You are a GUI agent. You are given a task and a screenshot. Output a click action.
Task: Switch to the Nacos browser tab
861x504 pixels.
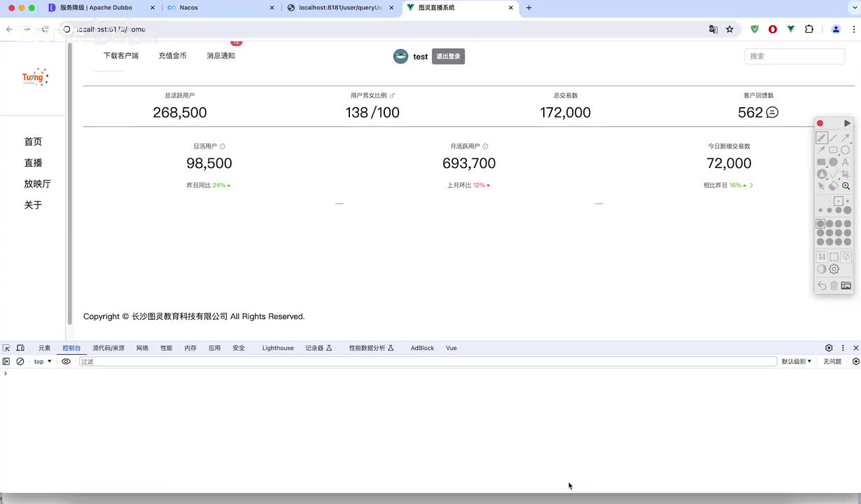[221, 8]
